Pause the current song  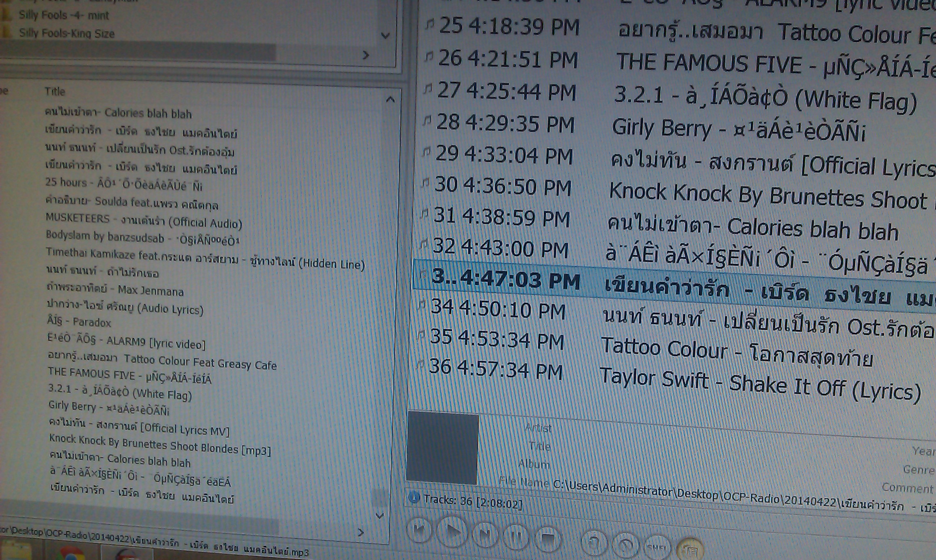pos(516,536)
